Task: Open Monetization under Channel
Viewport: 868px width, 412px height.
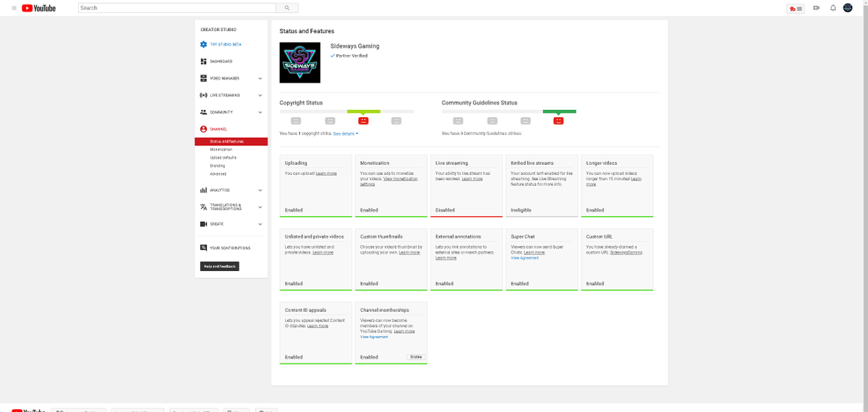Action: coord(221,150)
